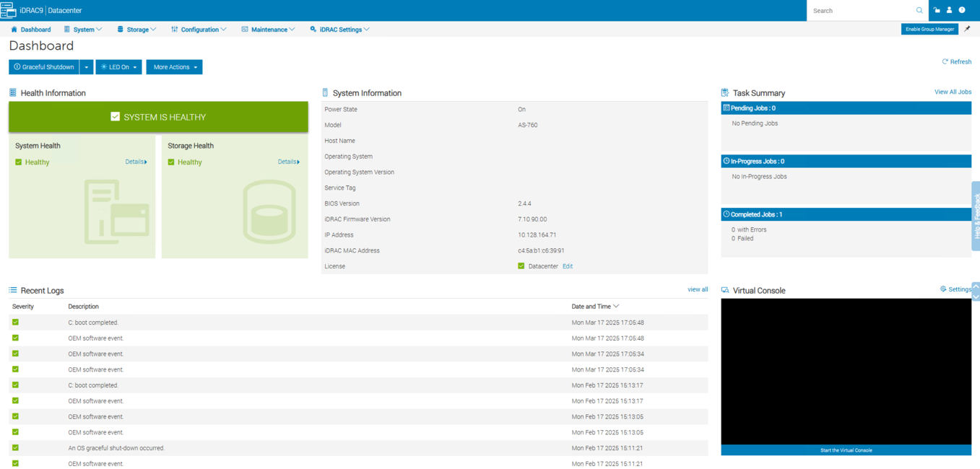
Task: Refresh the dashboard using the Refresh icon
Action: click(945, 62)
